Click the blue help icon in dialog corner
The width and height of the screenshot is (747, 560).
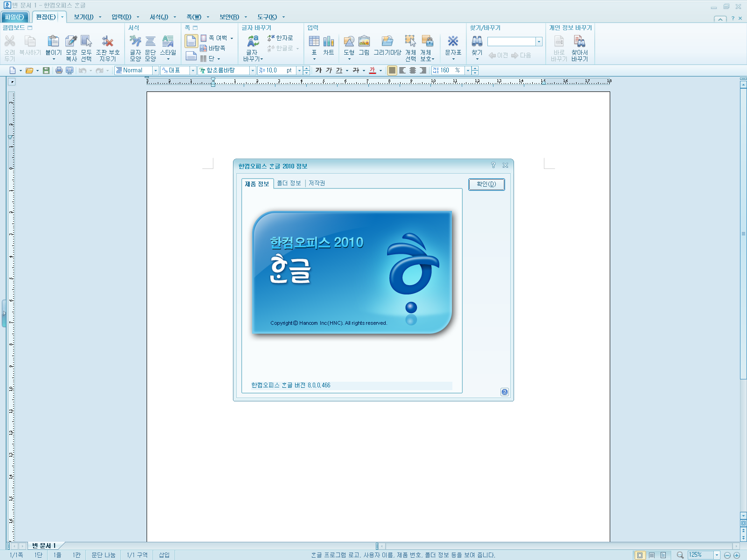(505, 392)
